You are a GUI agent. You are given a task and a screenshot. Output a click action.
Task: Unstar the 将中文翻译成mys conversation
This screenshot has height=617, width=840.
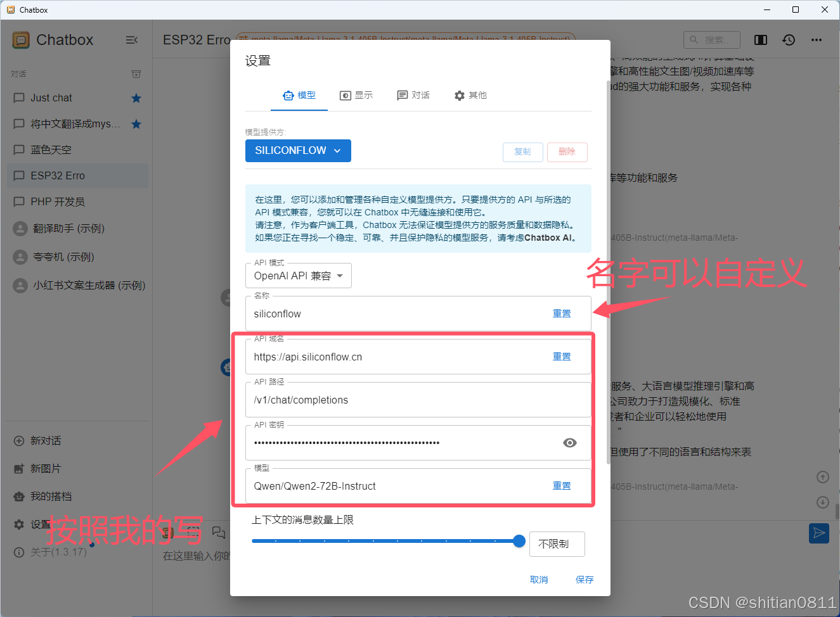tap(136, 124)
